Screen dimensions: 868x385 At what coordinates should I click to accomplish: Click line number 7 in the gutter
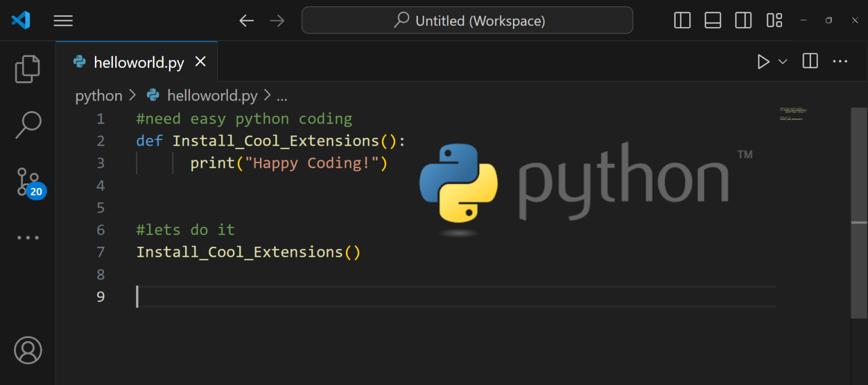tap(101, 252)
